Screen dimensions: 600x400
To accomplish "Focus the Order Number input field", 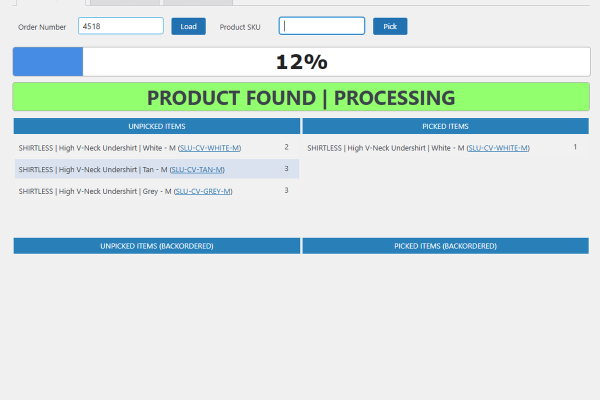I will pyautogui.click(x=120, y=26).
